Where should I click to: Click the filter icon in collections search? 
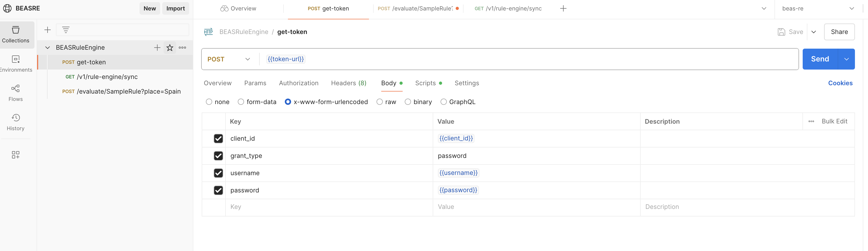tap(66, 30)
